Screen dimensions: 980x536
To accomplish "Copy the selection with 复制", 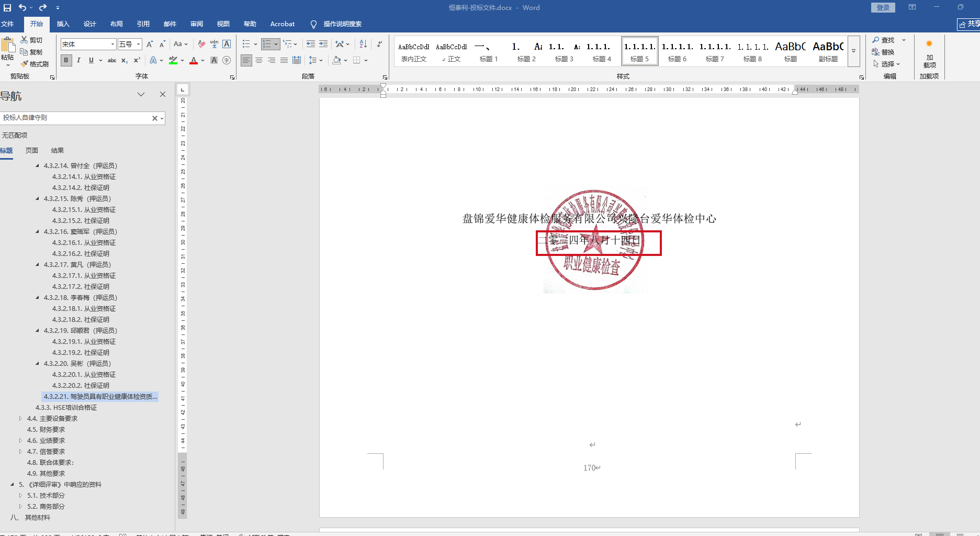I will coord(31,52).
